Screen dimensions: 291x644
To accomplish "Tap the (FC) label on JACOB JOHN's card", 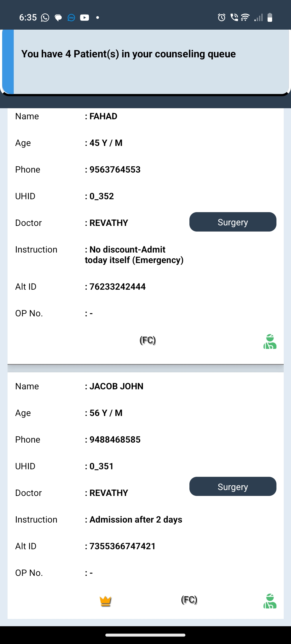I will point(189,600).
